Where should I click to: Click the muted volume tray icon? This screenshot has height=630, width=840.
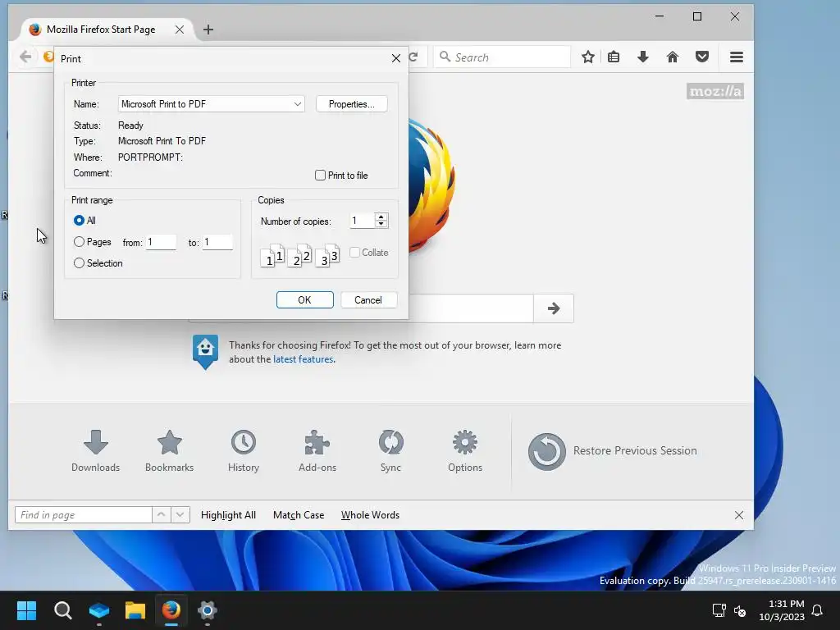(x=740, y=610)
